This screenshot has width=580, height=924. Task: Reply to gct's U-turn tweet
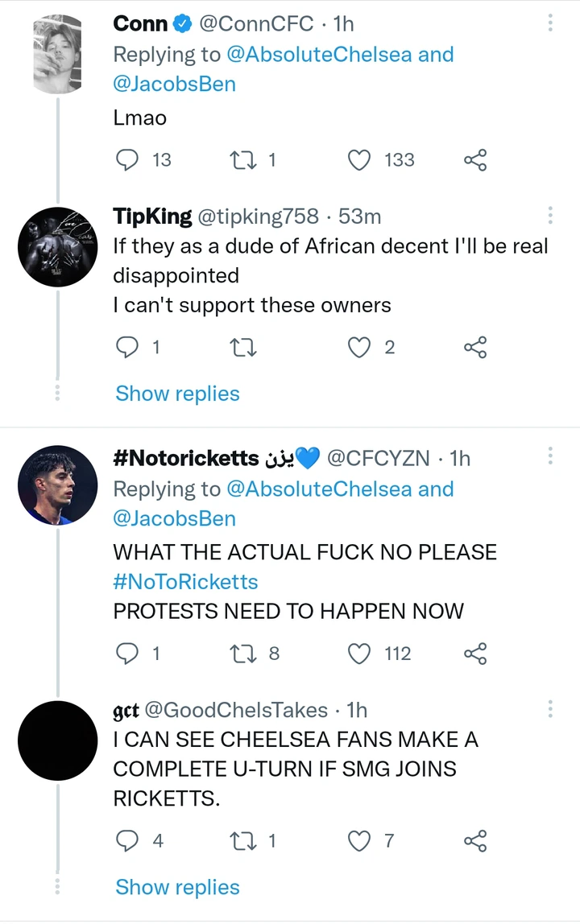pos(128,841)
